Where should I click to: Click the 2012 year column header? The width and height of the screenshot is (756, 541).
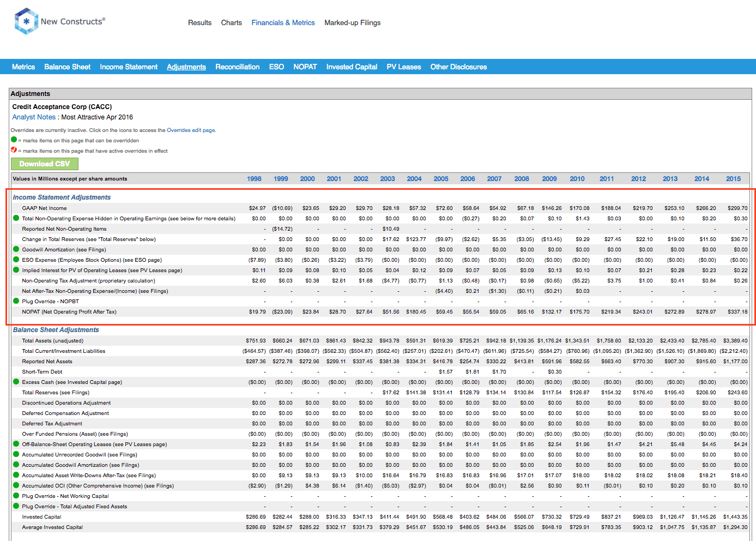(x=639, y=179)
